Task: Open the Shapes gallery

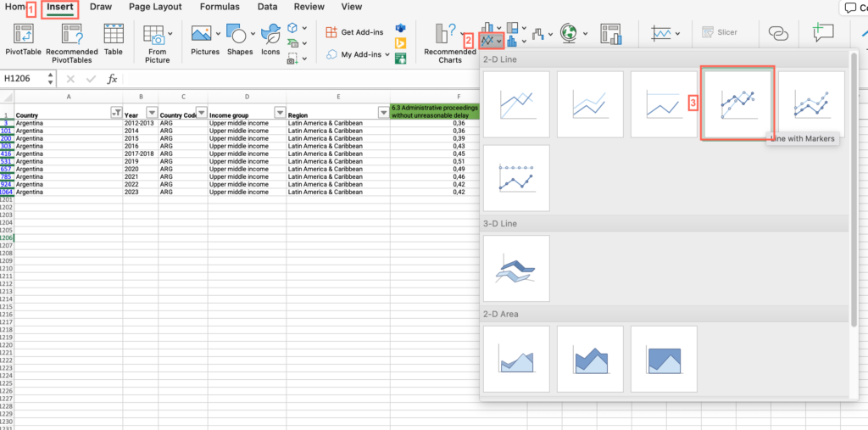Action: [239, 40]
